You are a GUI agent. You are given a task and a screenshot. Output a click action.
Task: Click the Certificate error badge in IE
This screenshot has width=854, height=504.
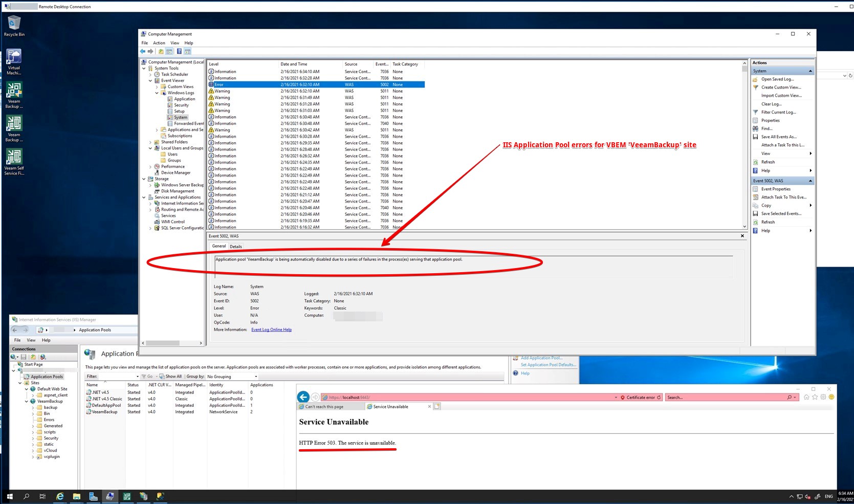pyautogui.click(x=638, y=397)
